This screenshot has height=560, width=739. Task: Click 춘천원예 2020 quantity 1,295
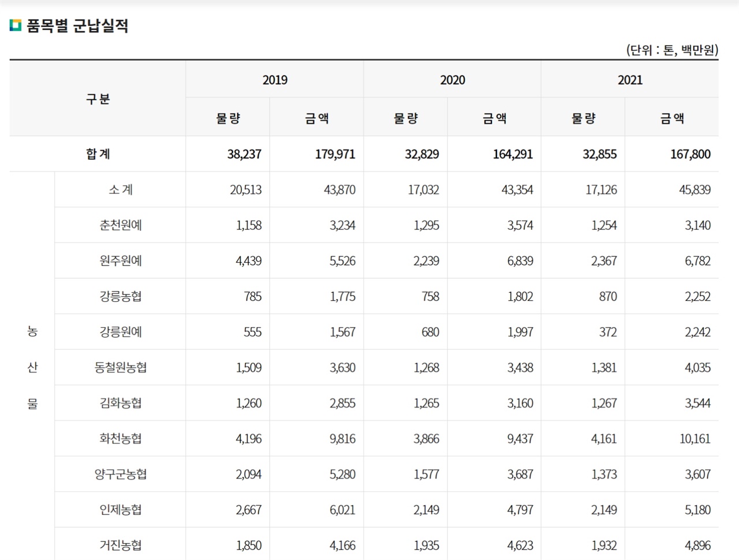[x=427, y=226]
